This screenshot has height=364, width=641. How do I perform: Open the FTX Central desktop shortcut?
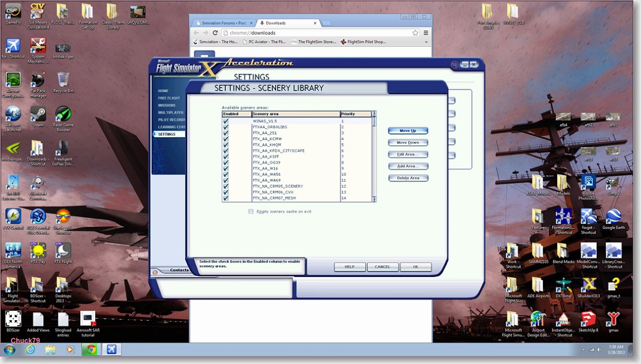(x=13, y=216)
